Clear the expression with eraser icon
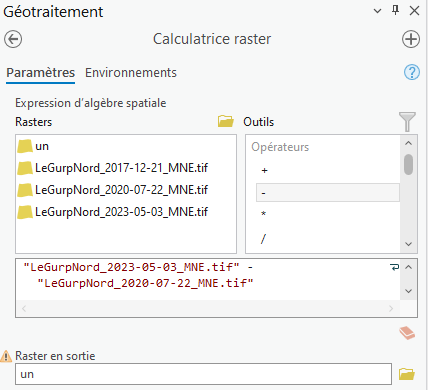428x390 pixels. pyautogui.click(x=407, y=333)
